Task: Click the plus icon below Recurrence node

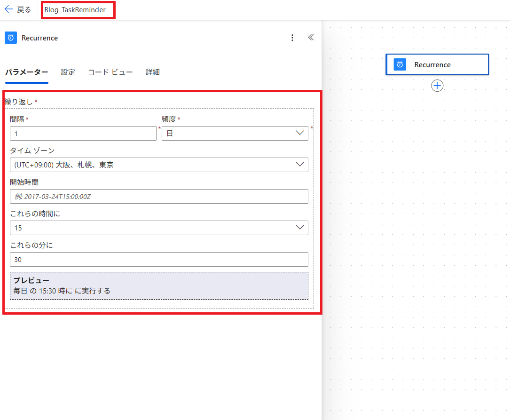Action: point(437,86)
